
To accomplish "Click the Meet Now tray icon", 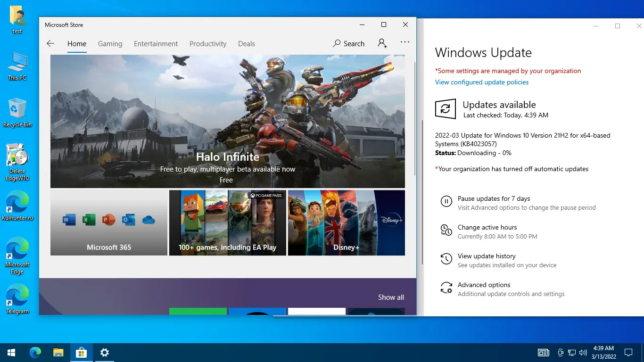I will coord(561,353).
